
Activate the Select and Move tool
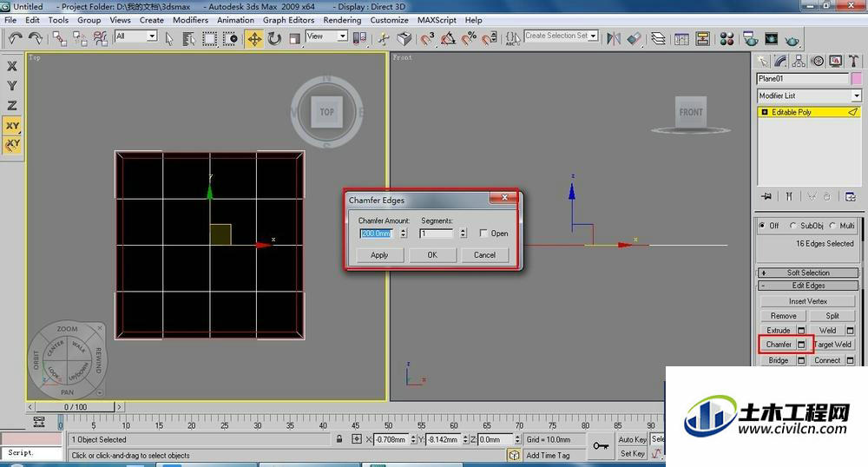(x=254, y=39)
